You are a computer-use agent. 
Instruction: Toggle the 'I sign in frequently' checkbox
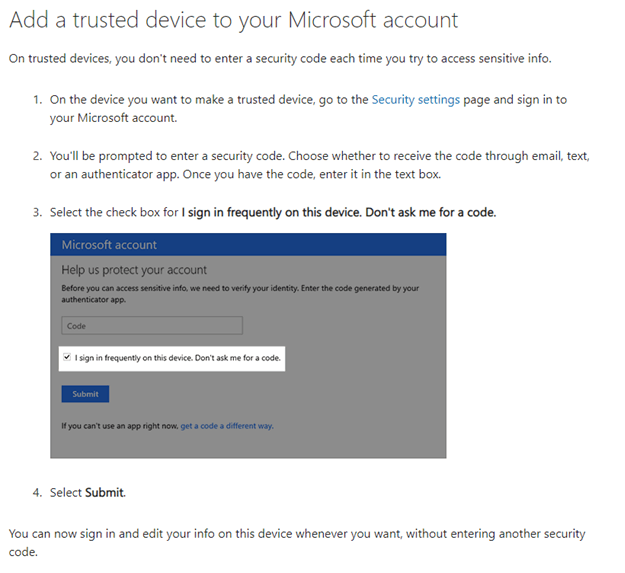[x=67, y=357]
